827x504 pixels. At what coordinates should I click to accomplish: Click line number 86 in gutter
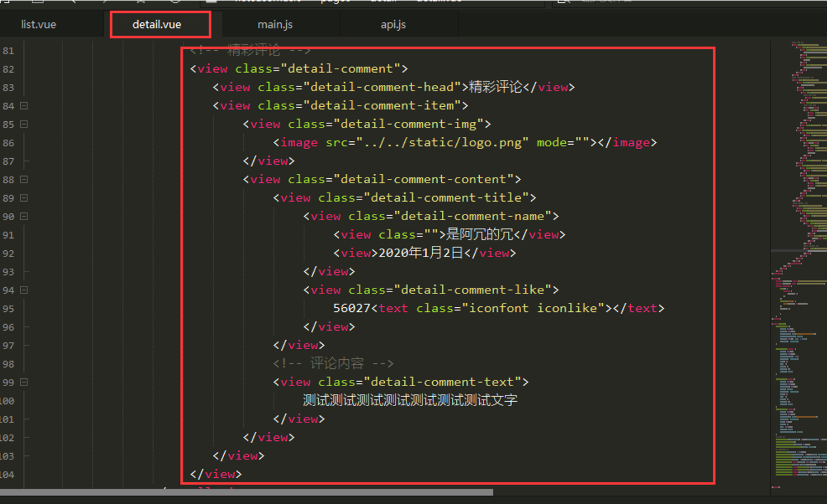[x=8, y=143]
